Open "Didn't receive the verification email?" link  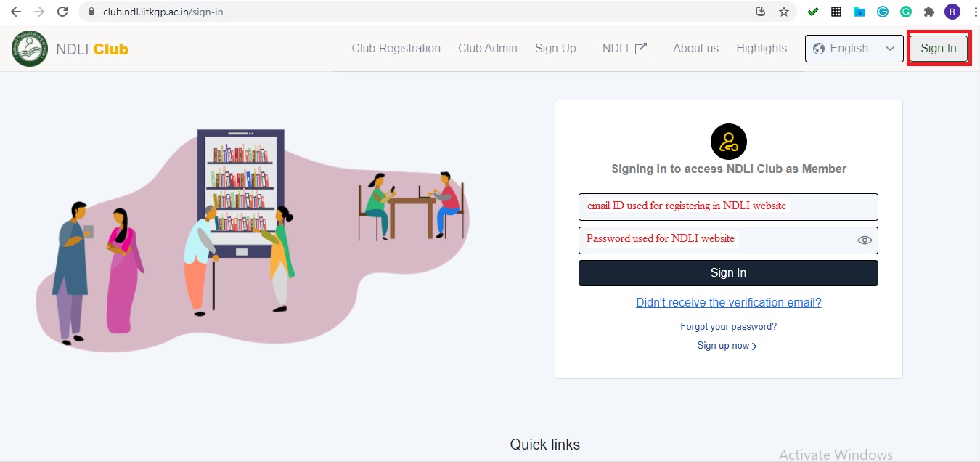(729, 303)
